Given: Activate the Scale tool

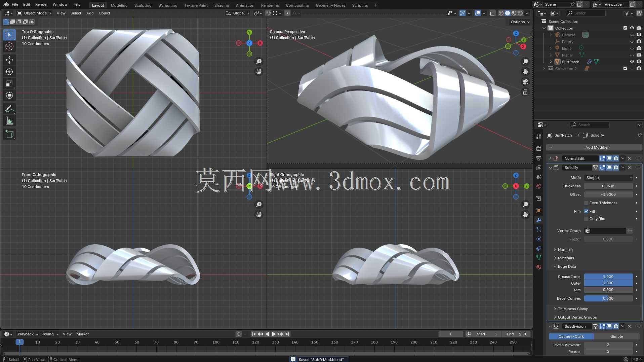Looking at the screenshot, I should [9, 83].
